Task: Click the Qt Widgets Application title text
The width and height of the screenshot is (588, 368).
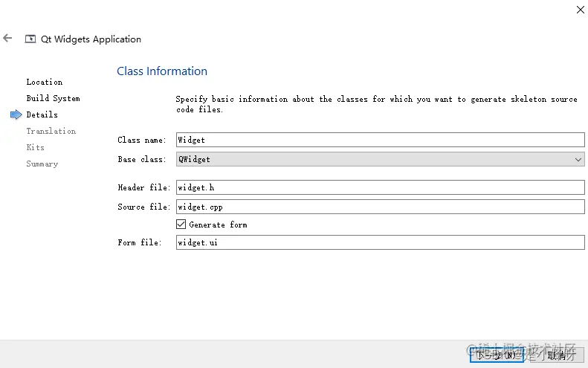Action: click(91, 39)
